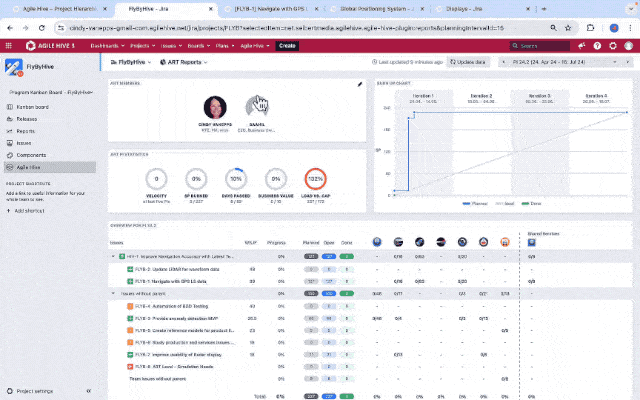The image size is (640, 400).
Task: Edit ART members with the pencil icon
Action: (x=360, y=84)
